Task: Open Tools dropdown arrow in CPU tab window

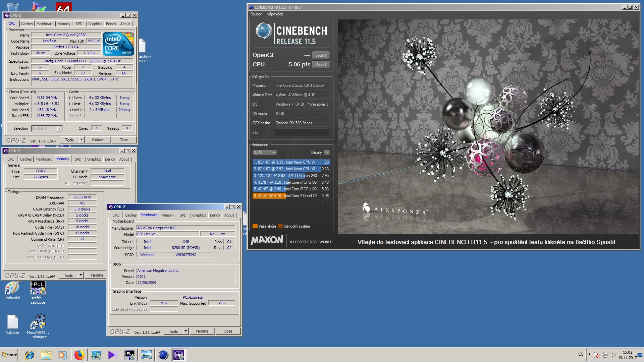Action: [x=82, y=140]
